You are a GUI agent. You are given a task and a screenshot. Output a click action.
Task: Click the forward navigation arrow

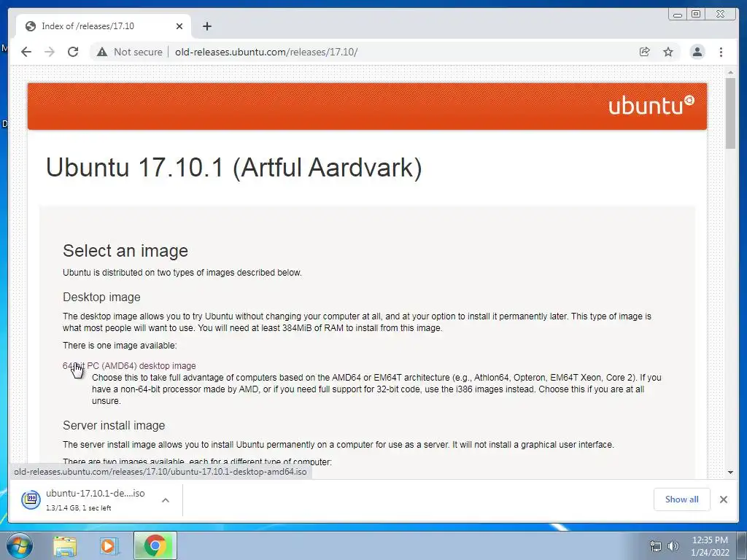50,52
